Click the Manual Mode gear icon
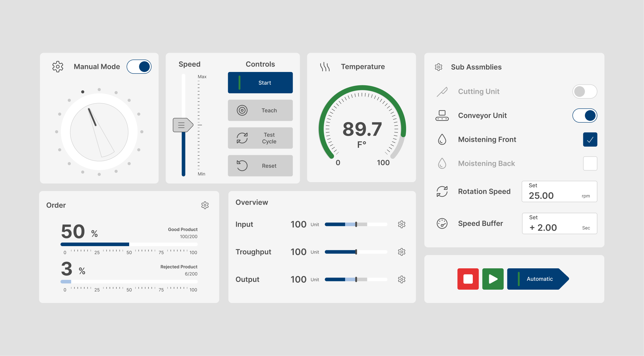 (58, 67)
